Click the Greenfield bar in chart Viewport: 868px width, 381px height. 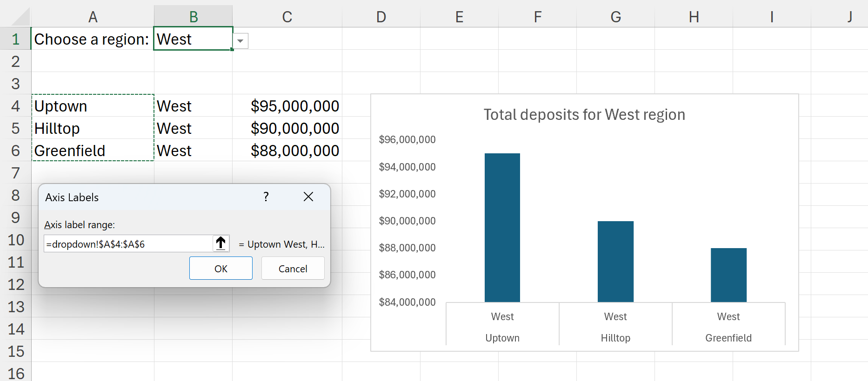pos(728,275)
